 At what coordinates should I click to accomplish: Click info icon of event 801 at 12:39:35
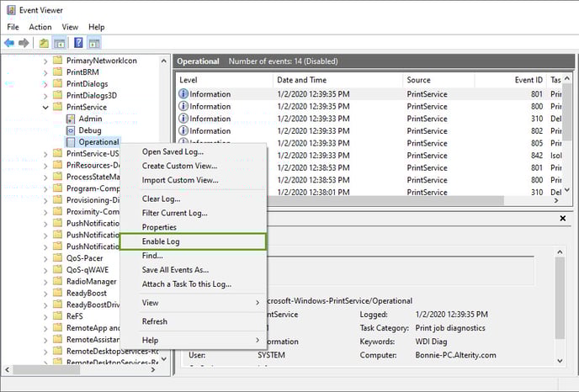(183, 93)
